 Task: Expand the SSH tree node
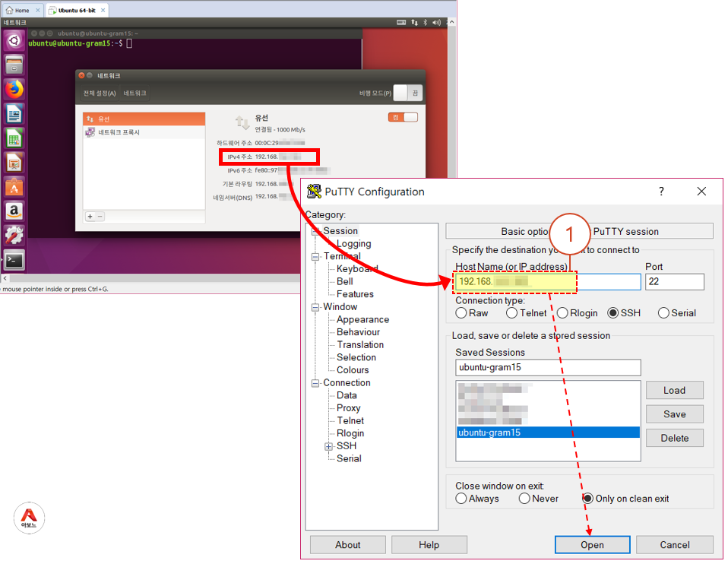[x=329, y=446]
